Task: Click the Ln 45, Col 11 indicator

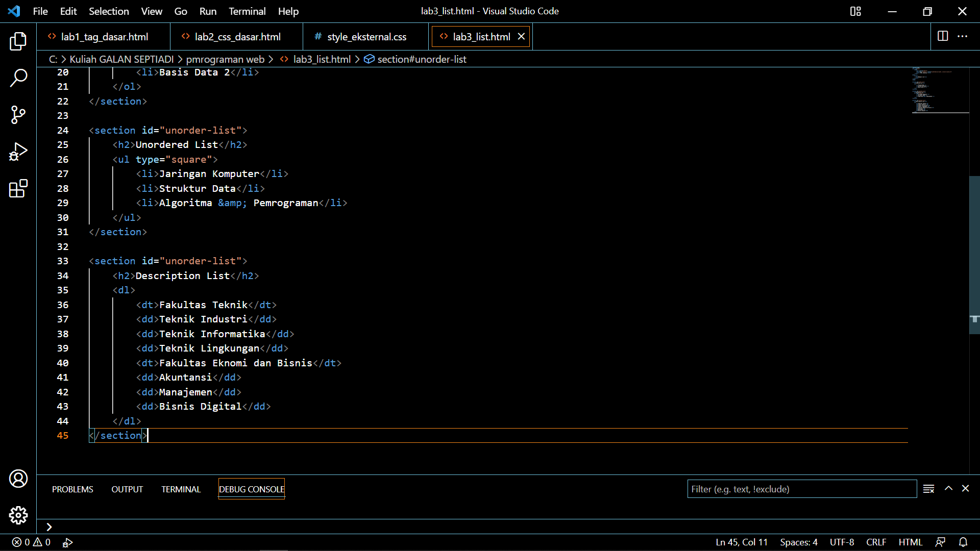Action: point(741,542)
